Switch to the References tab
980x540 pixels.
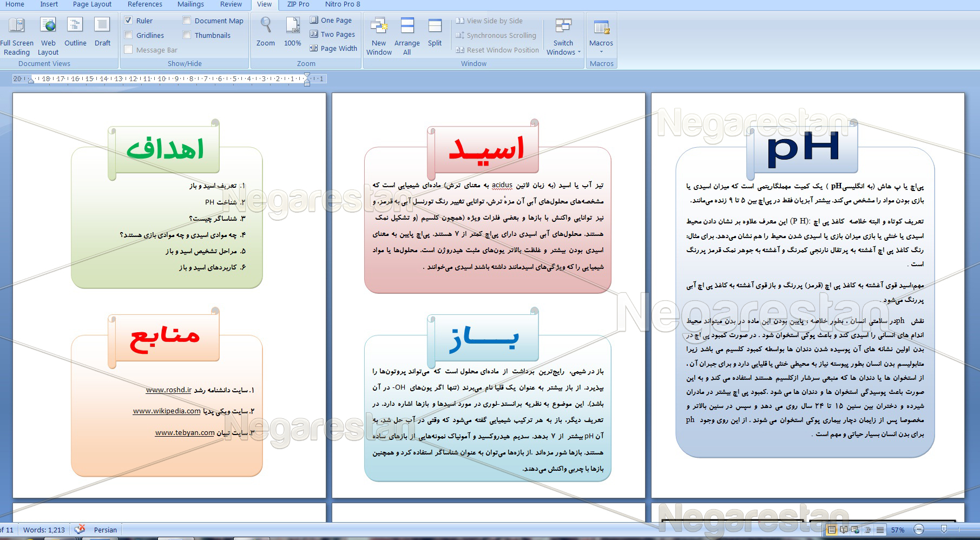[144, 4]
